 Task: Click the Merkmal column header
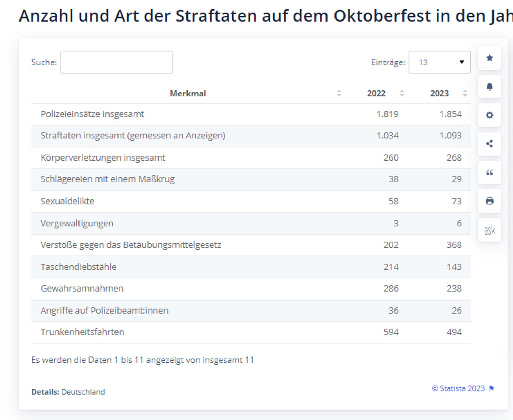188,93
